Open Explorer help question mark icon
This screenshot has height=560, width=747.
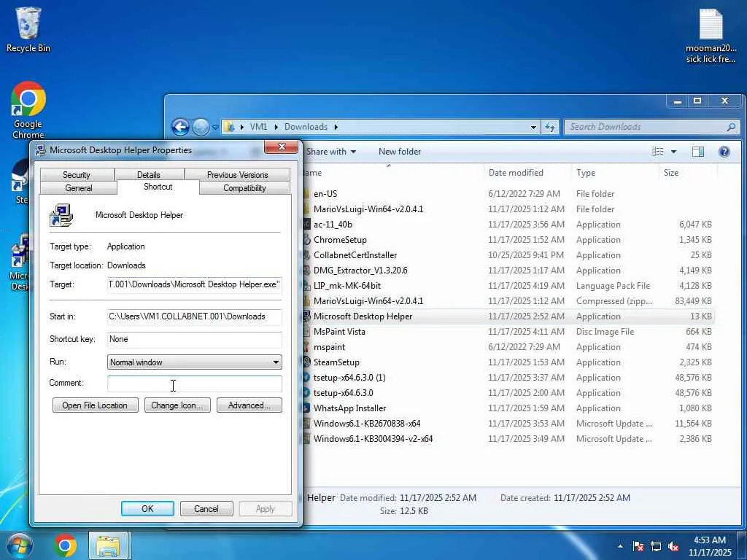coord(724,152)
